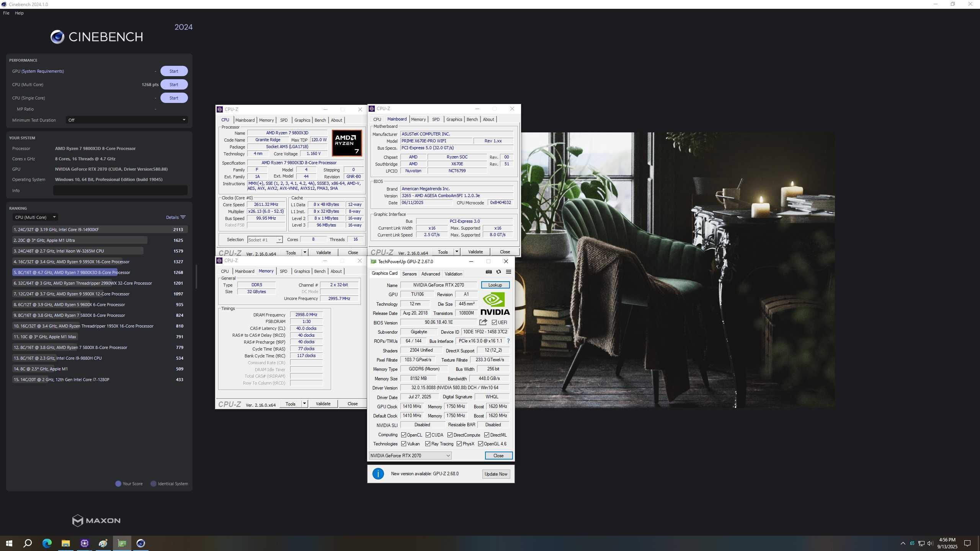
Task: Click the Bus Interface question mark icon
Action: pos(508,341)
